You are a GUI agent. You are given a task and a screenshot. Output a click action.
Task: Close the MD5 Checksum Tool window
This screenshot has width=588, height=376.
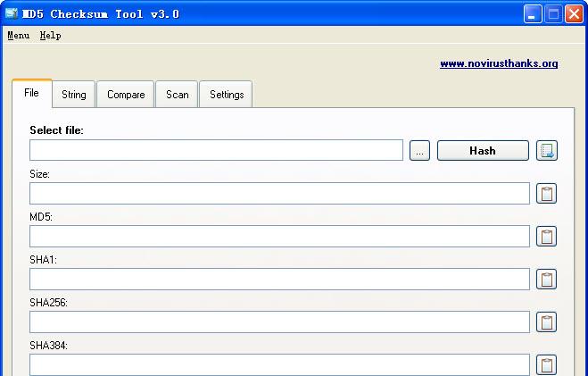574,14
